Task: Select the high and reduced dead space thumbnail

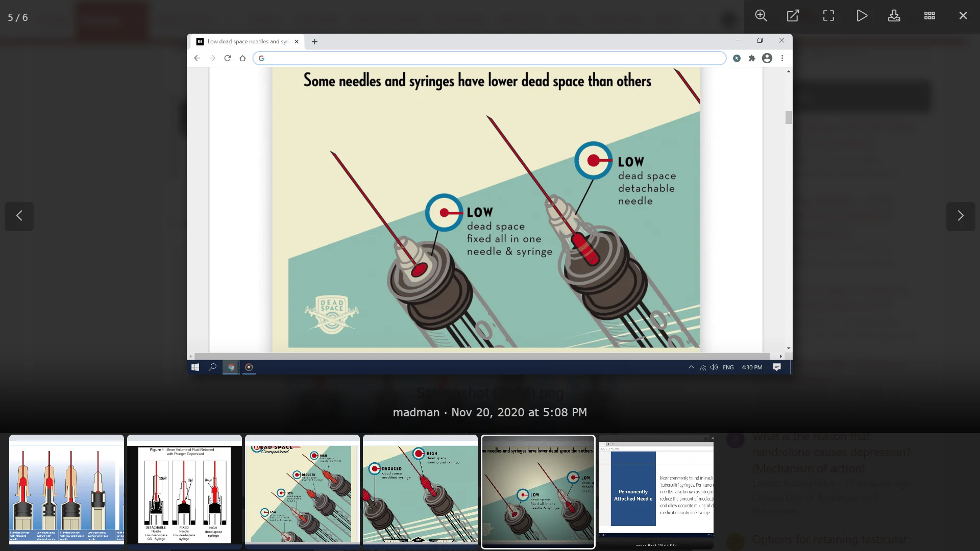Action: pyautogui.click(x=420, y=491)
